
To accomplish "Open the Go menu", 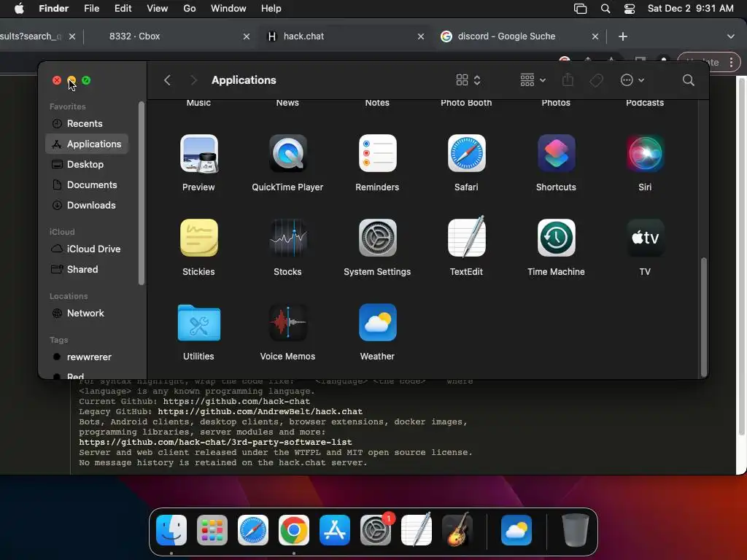I will (189, 9).
